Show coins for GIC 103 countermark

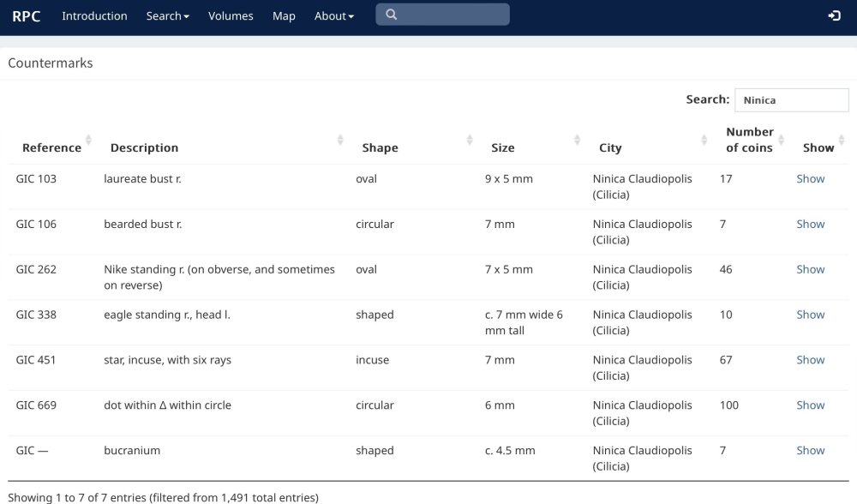tap(810, 179)
